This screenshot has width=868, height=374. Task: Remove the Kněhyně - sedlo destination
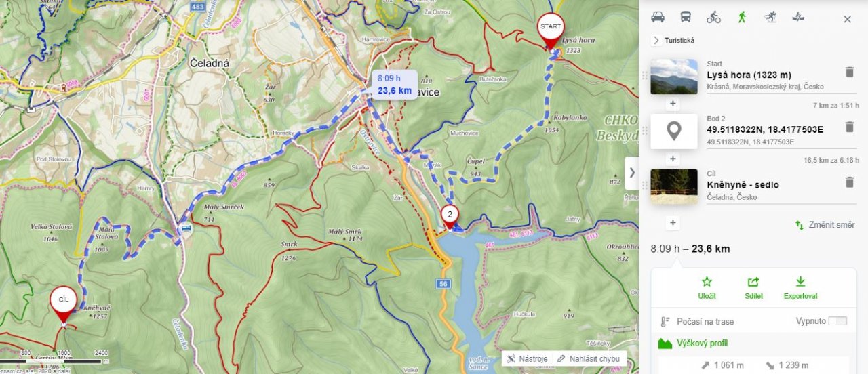click(849, 182)
